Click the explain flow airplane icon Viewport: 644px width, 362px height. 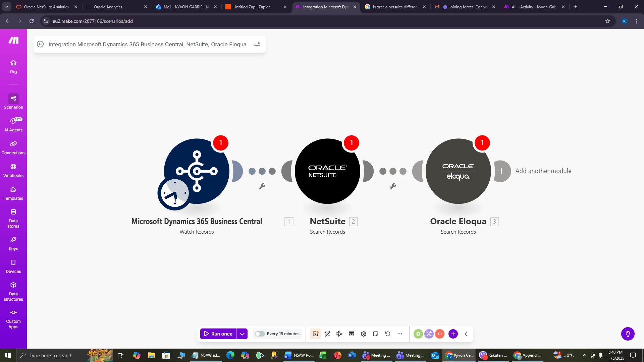pos(339,334)
